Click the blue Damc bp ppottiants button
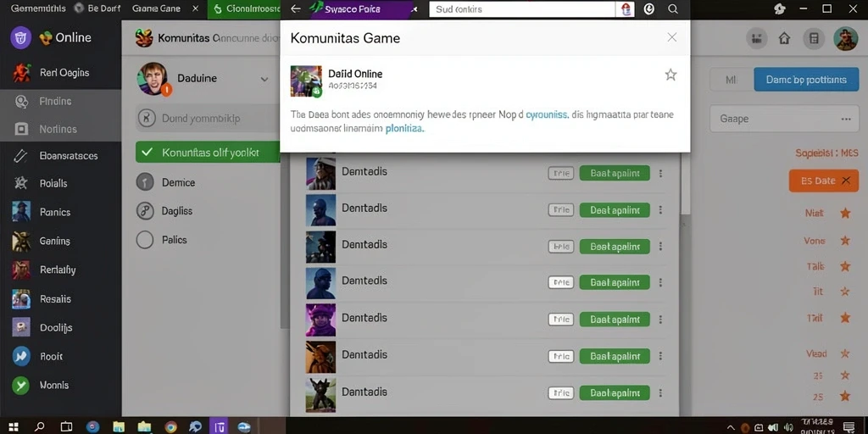This screenshot has height=434, width=868. 806,80
